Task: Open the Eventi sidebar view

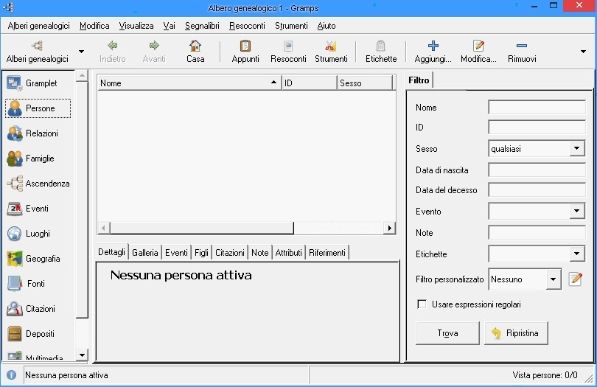Action: coord(28,208)
